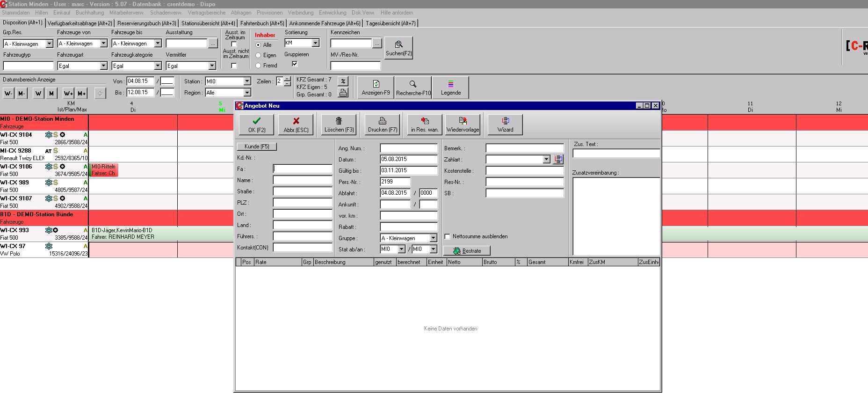Open the Gruppe A - Kleinwagen dropdown
Image resolution: width=868 pixels, height=418 pixels.
pyautogui.click(x=433, y=238)
